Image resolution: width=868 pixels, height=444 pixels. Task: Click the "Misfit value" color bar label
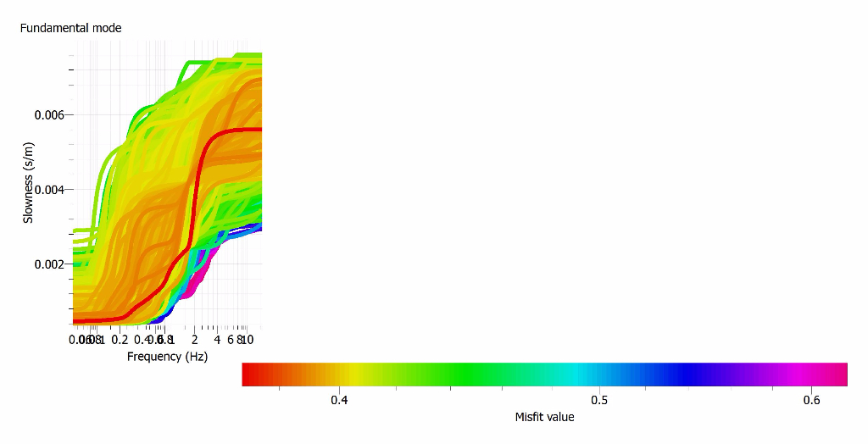click(544, 417)
